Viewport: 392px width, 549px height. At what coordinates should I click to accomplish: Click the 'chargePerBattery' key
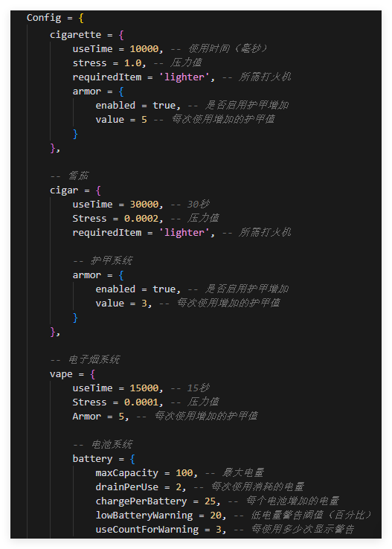(x=141, y=501)
